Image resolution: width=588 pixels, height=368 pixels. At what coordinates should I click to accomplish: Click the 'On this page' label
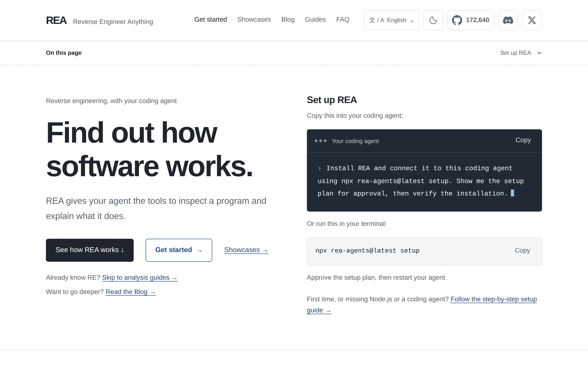[x=64, y=53]
